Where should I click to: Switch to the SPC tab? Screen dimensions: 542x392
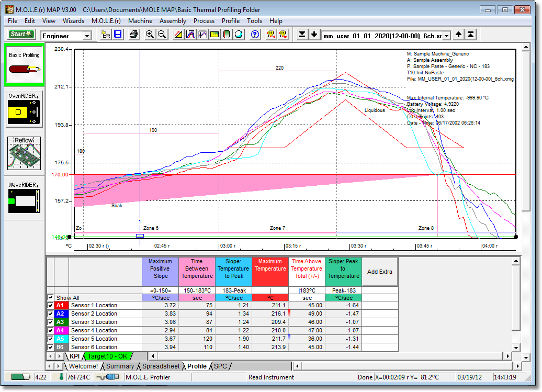click(220, 366)
